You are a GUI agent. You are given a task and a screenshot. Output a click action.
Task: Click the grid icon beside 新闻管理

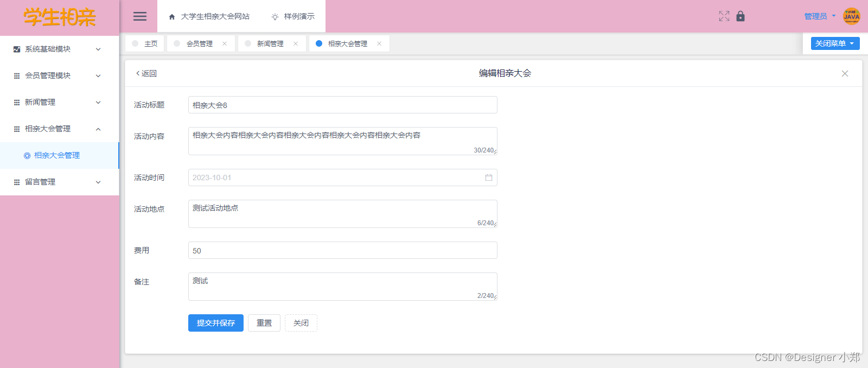click(x=17, y=103)
